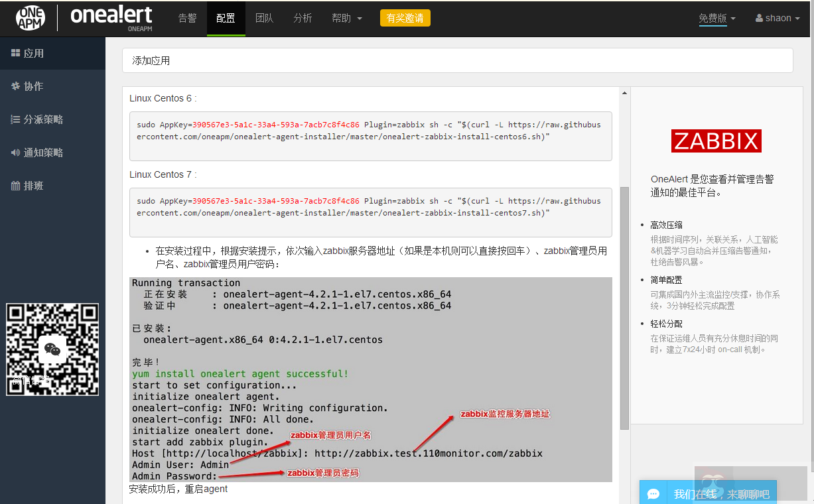Select the 配置 tab

click(x=226, y=18)
